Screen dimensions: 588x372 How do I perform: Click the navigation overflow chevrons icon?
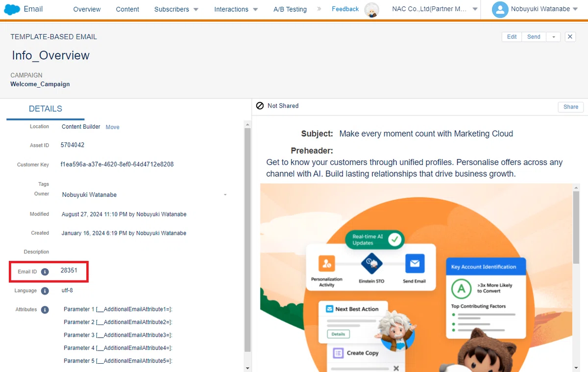pos(319,9)
